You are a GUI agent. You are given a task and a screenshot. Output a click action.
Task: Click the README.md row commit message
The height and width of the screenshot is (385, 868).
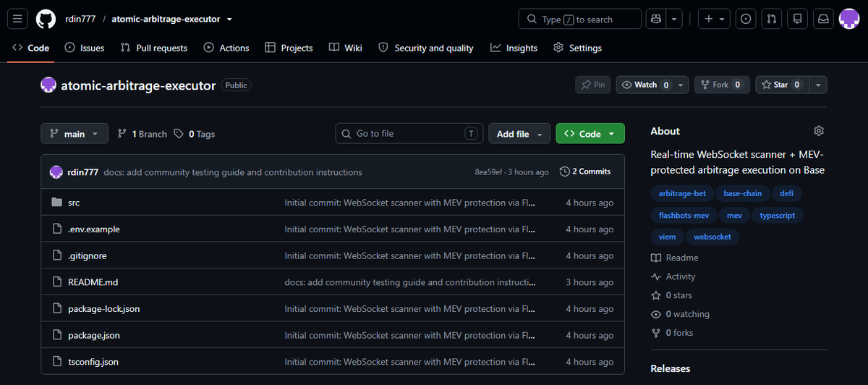pyautogui.click(x=410, y=282)
